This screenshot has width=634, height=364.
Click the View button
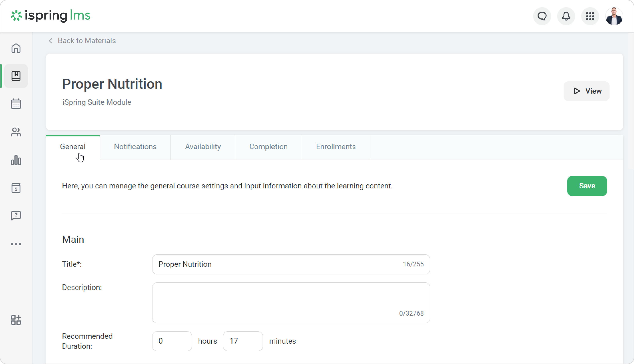click(x=586, y=91)
